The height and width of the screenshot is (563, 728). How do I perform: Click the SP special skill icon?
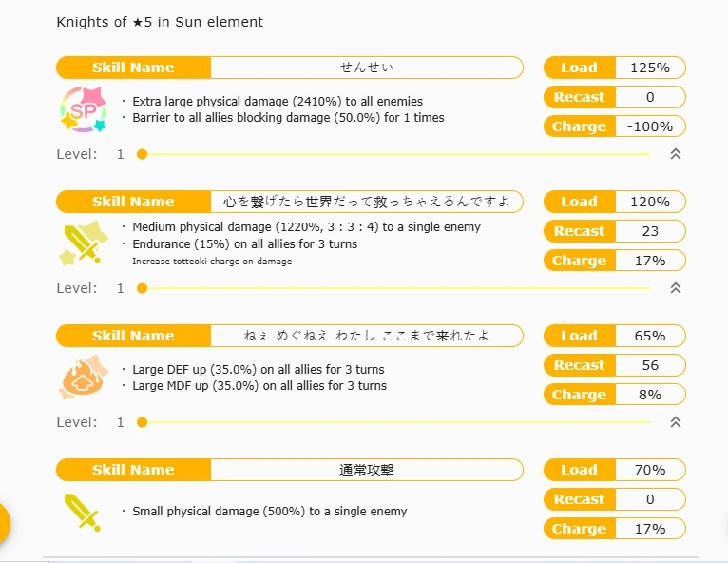83,109
